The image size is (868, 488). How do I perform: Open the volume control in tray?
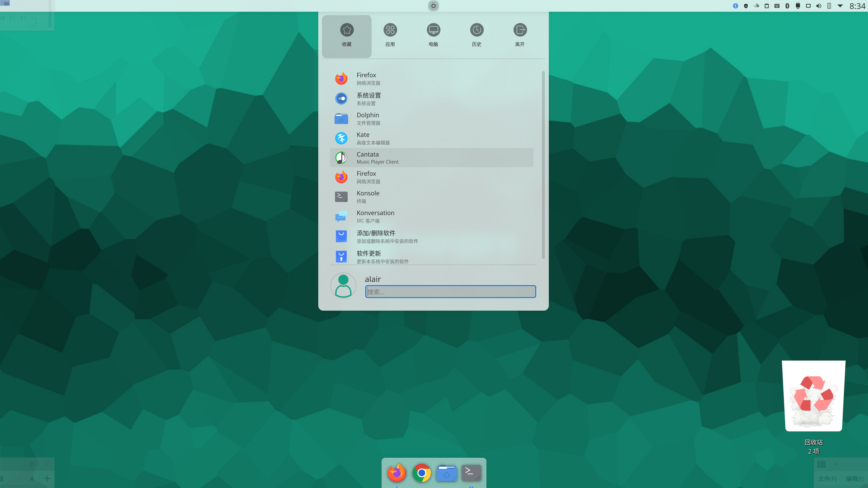coord(819,6)
